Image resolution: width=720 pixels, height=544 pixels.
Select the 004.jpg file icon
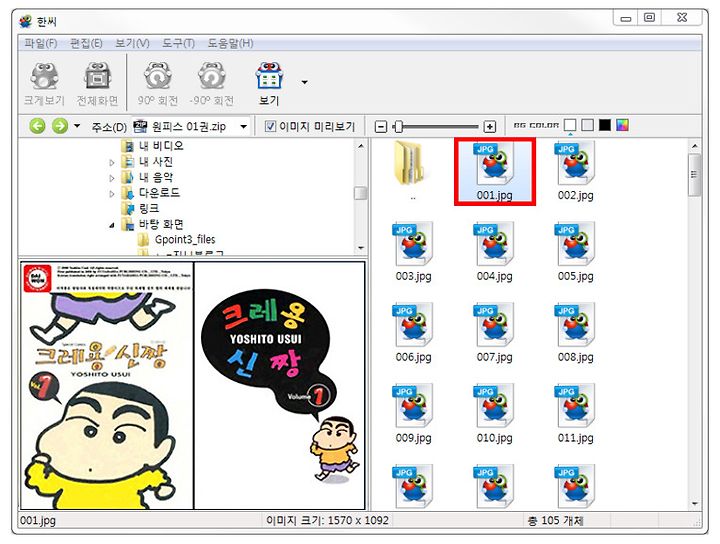(494, 244)
